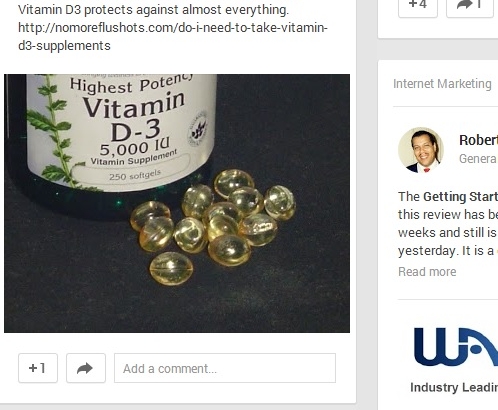
Task: Select the gray General category under Robert
Action: pos(478,159)
